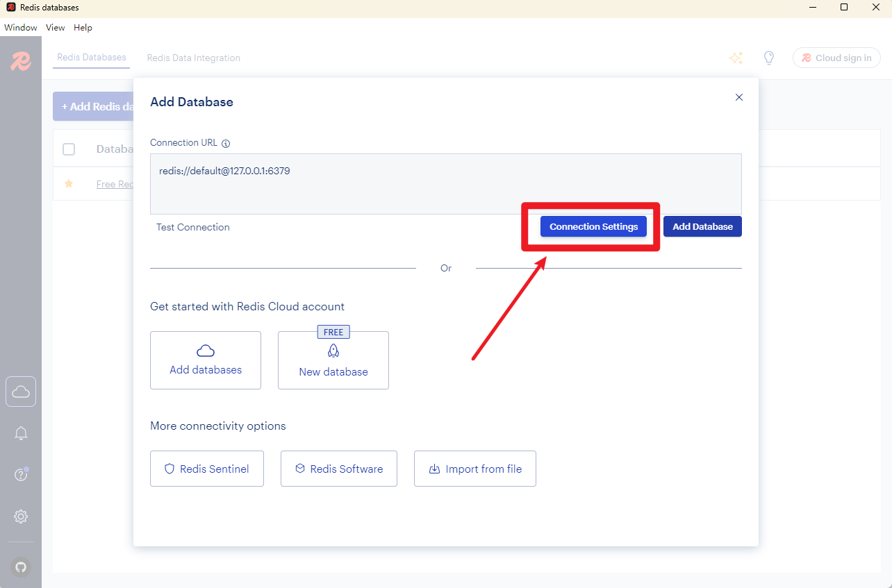
Task: Open the help center question mark icon
Action: tap(21, 475)
